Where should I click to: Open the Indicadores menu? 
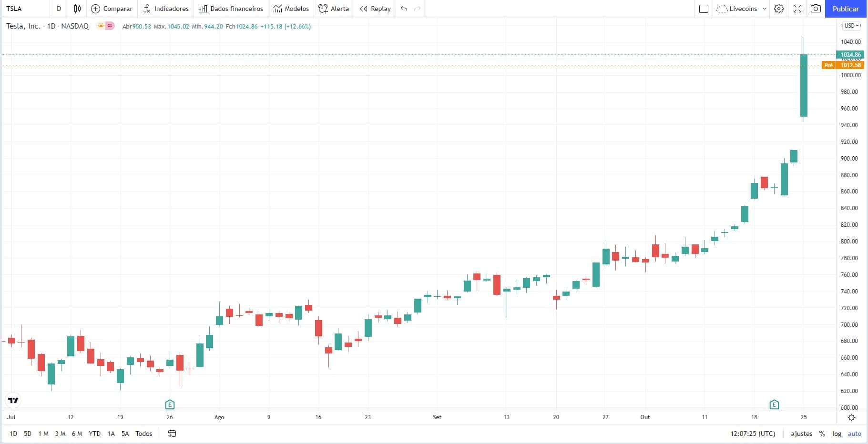click(x=166, y=9)
